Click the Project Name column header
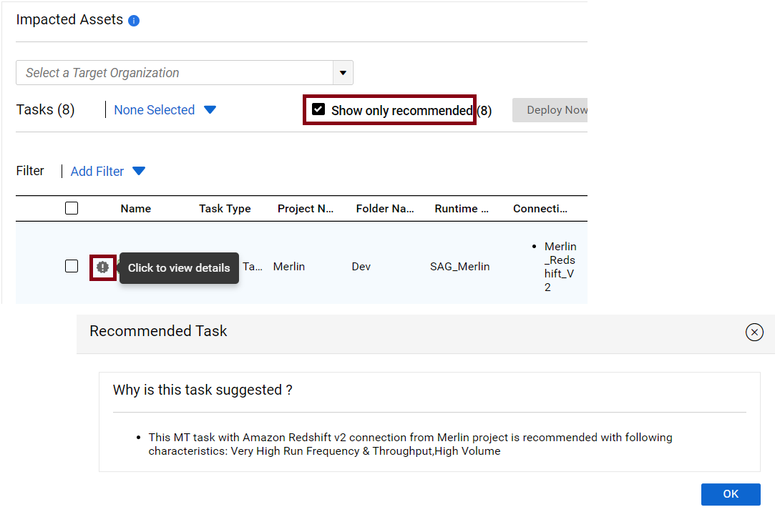 [306, 209]
